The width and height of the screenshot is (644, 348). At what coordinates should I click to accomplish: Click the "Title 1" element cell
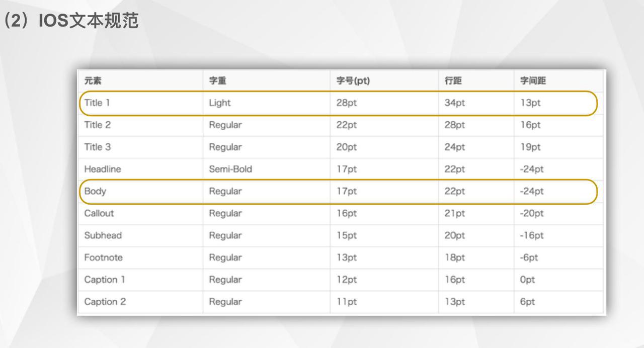point(97,103)
